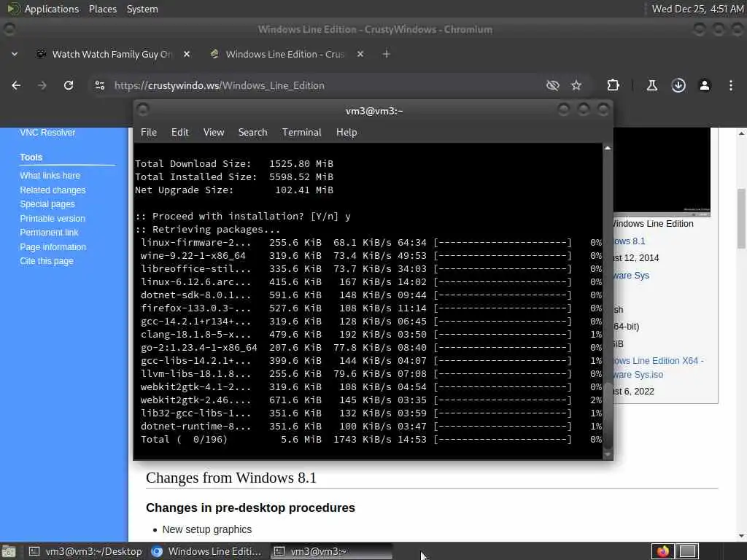This screenshot has height=560, width=747.
Task: Open Special pages link
Action: 47,204
